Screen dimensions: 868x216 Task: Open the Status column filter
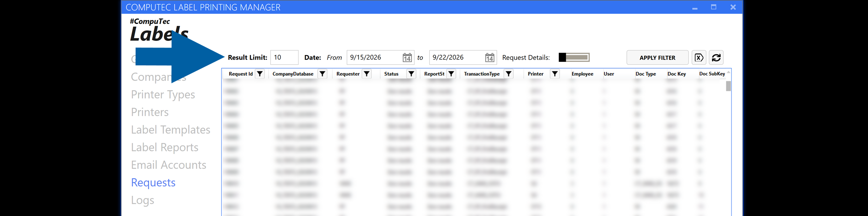[411, 74]
